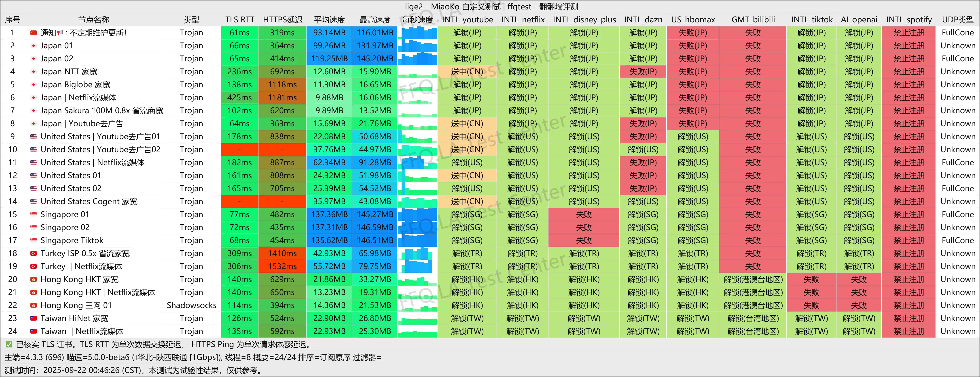Click the 主端=4.3.3 (696) footer line
980x377 pixels.
click(193, 357)
